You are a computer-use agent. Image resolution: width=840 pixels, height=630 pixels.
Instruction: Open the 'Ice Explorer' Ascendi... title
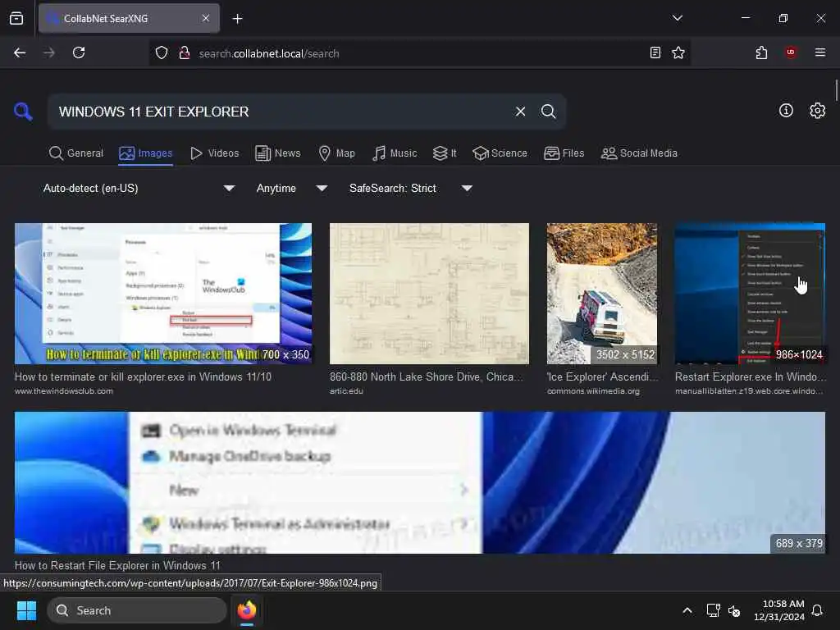click(x=603, y=377)
